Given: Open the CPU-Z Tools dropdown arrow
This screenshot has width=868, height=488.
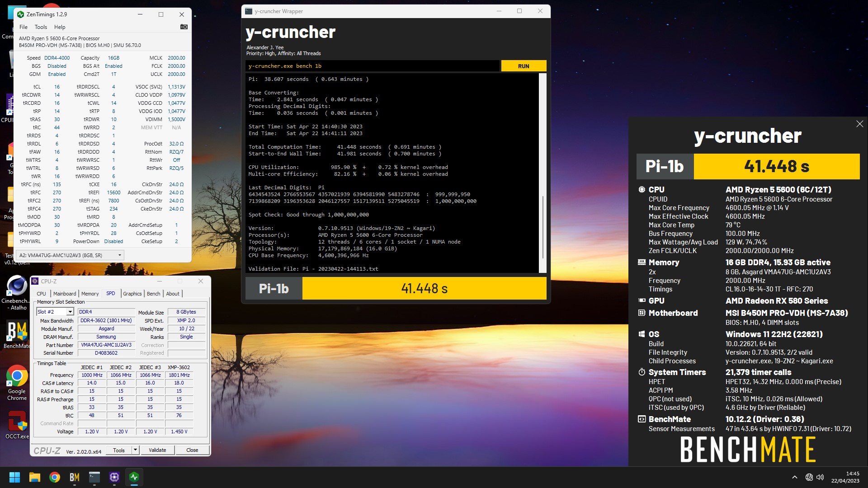Looking at the screenshot, I should [x=135, y=450].
